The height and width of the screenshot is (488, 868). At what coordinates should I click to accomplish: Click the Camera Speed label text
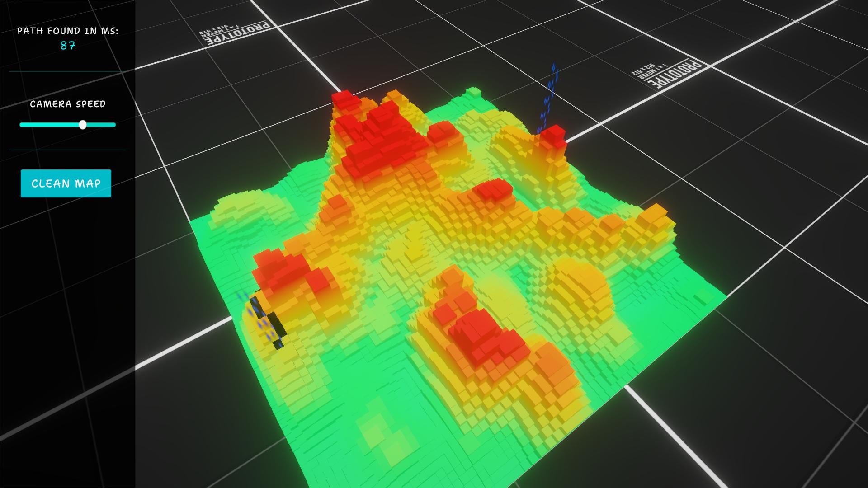point(68,104)
